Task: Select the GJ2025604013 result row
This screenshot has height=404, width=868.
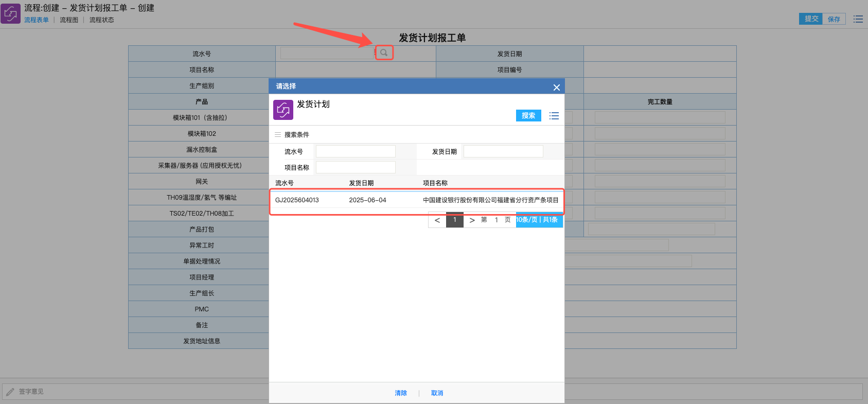Action: click(416, 200)
